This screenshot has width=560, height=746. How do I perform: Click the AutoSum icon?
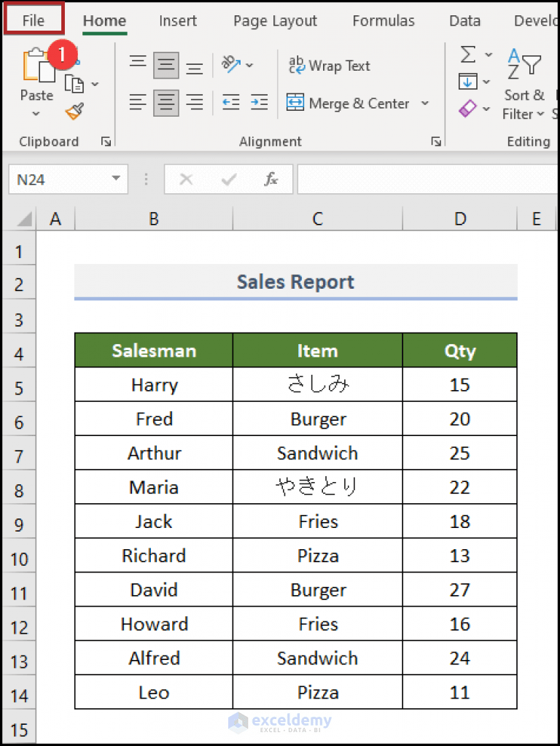pos(467,53)
